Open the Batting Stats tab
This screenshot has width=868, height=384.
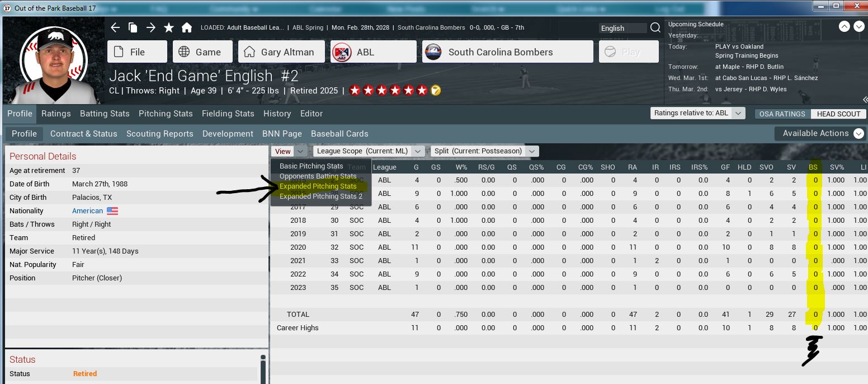105,114
